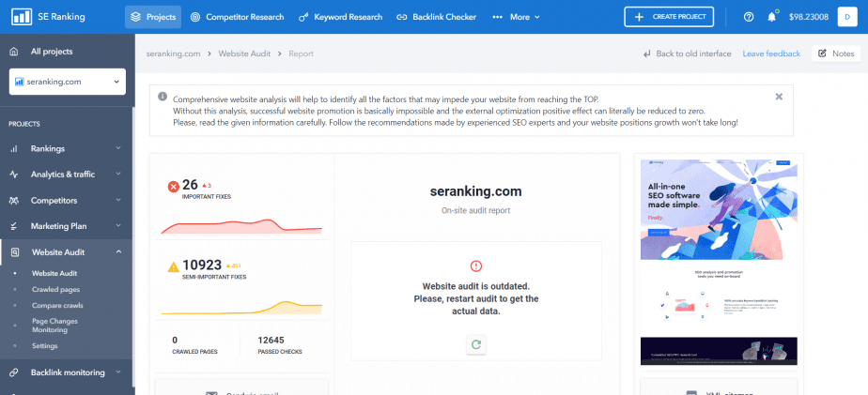Expand the More dropdown menu
This screenshot has width=868, height=395.
(x=516, y=17)
